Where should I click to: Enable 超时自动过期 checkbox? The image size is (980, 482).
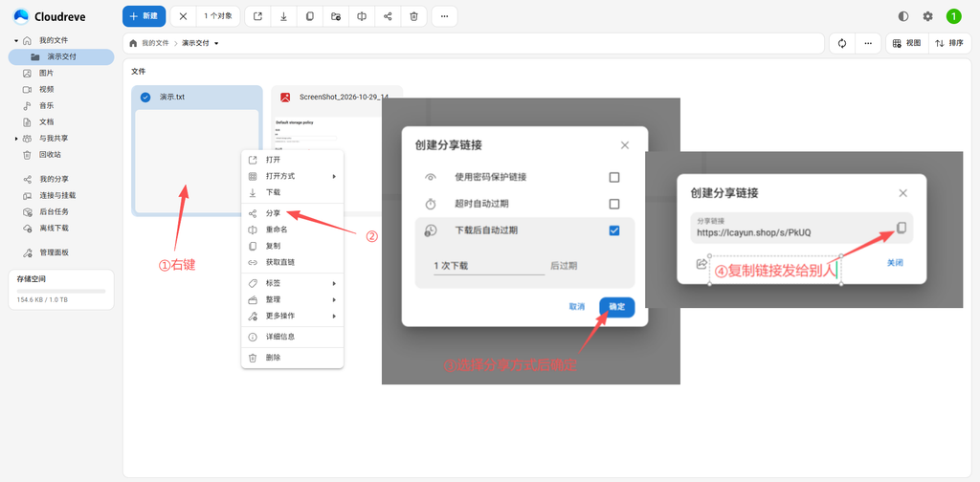(x=614, y=204)
